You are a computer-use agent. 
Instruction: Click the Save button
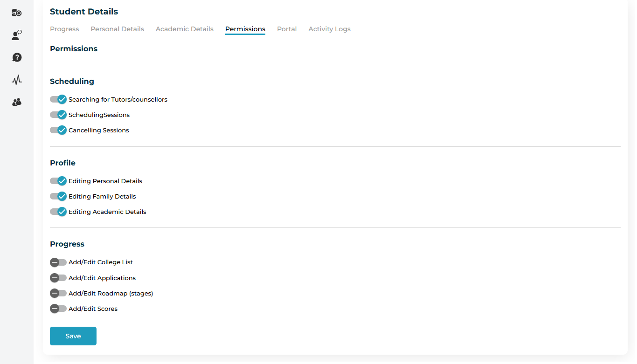point(73,336)
